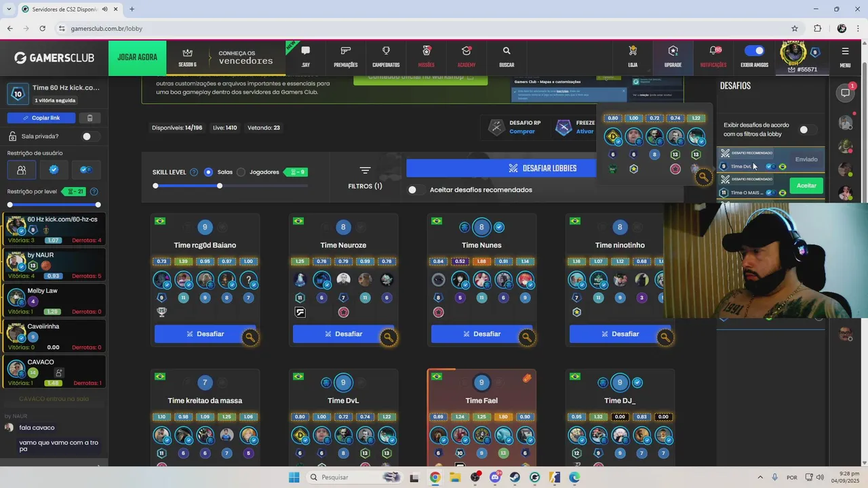868x488 pixels.
Task: Click Restrição por level slider right handle
Action: 98,205
